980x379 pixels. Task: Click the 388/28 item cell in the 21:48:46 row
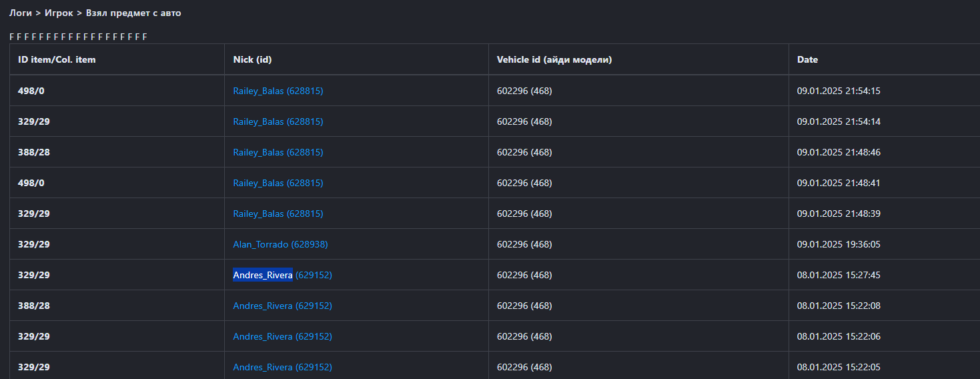click(x=34, y=152)
